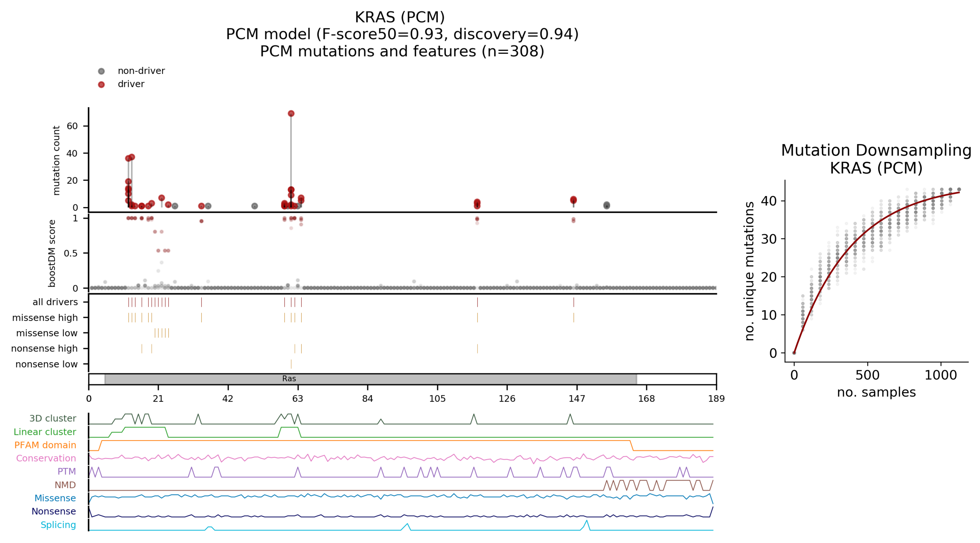Screen dimensions: 980x543
Task: Click the 'missense low' row label
Action: (x=47, y=333)
